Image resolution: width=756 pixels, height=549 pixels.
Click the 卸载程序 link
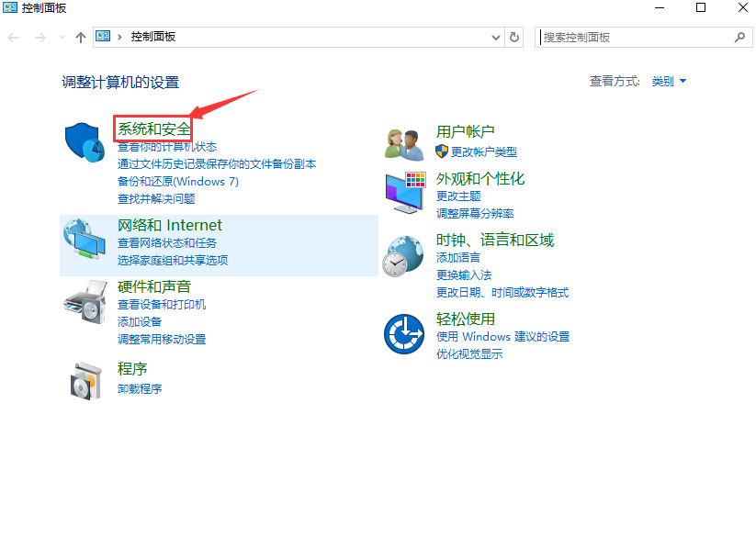tap(140, 388)
